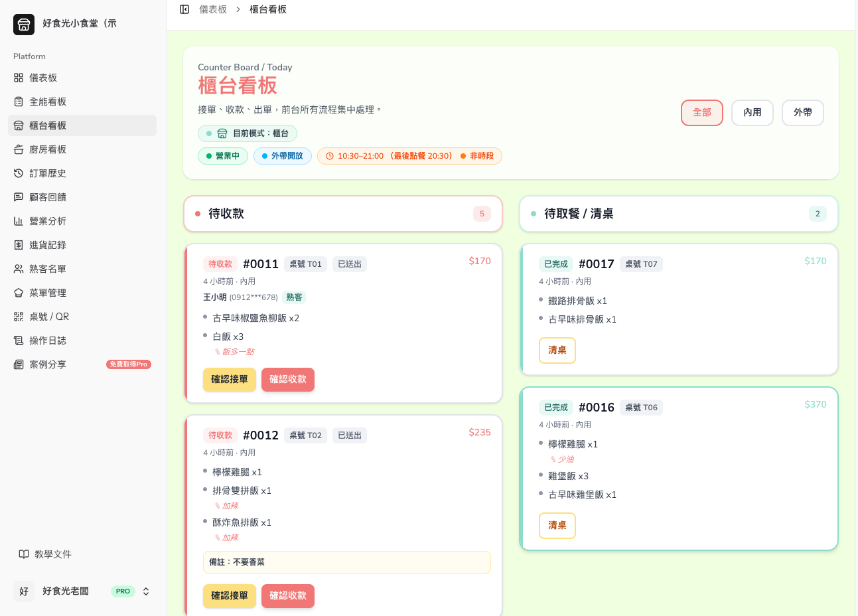858x616 pixels.
Task: Click 確認收款 on order #0012
Action: coord(288,596)
